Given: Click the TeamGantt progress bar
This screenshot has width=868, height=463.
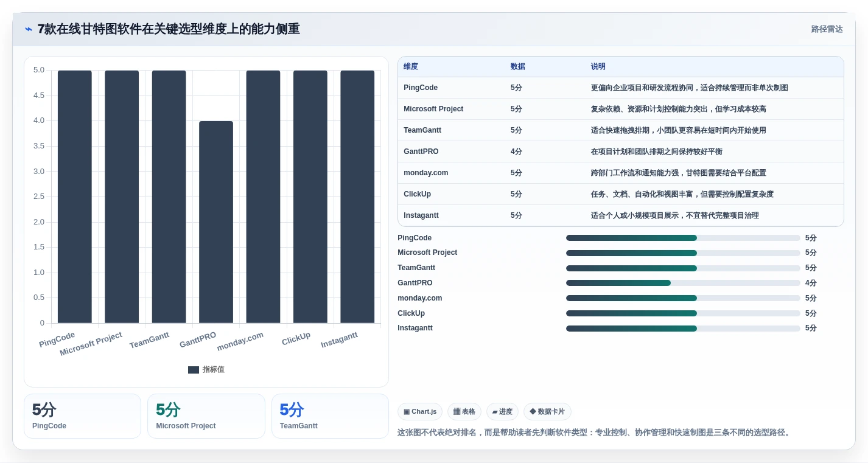Looking at the screenshot, I should (683, 268).
